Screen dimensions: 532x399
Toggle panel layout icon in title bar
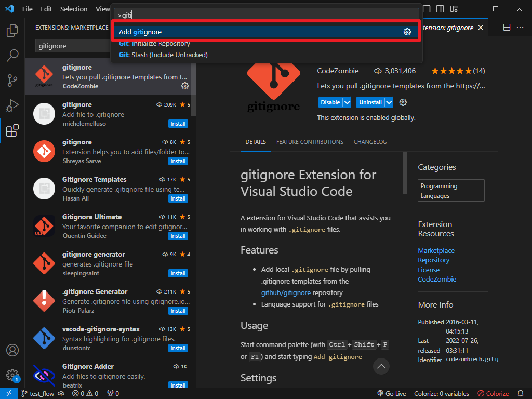click(427, 9)
